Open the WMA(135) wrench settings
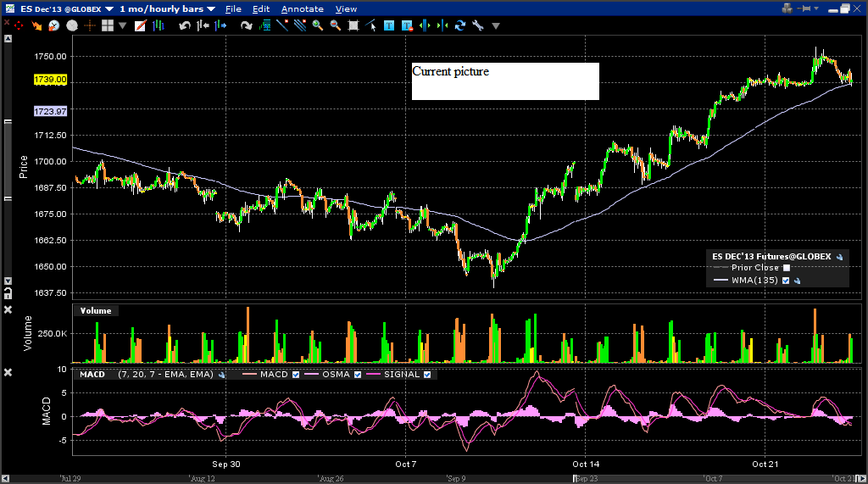The image size is (868, 484). pyautogui.click(x=797, y=281)
